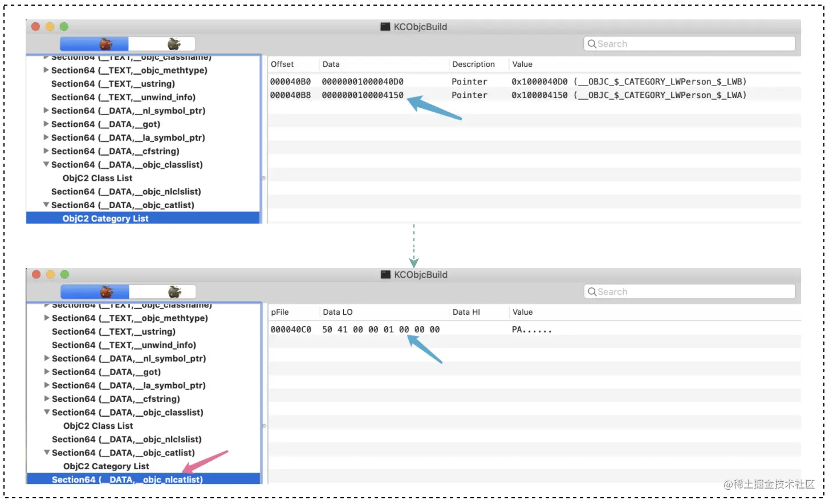This screenshot has width=829, height=504.
Task: Select ObjC2 Class List in upper window
Action: (97, 178)
